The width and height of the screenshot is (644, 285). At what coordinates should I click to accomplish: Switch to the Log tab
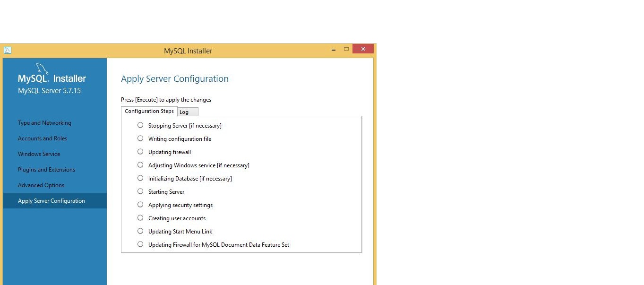click(187, 112)
